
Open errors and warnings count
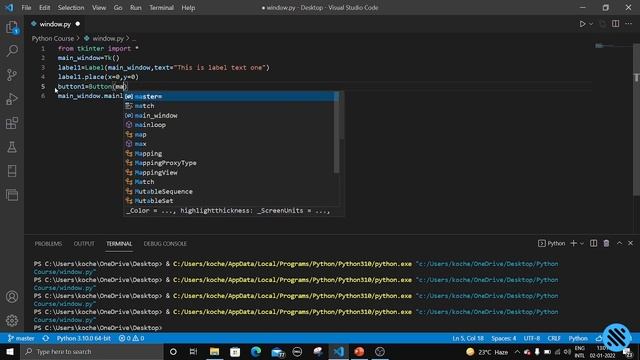pyautogui.click(x=131, y=338)
